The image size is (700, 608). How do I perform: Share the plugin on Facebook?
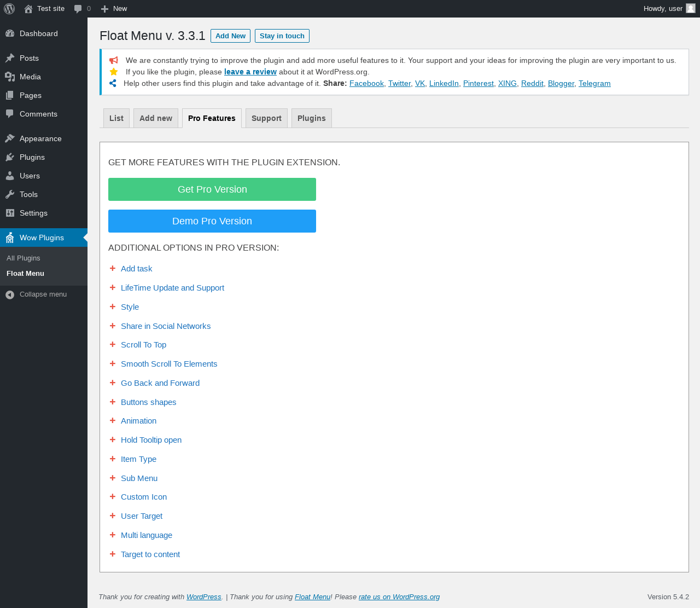tap(366, 83)
